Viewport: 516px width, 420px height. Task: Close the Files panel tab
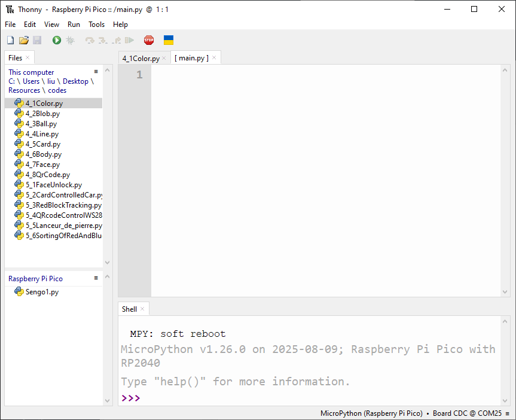click(28, 57)
